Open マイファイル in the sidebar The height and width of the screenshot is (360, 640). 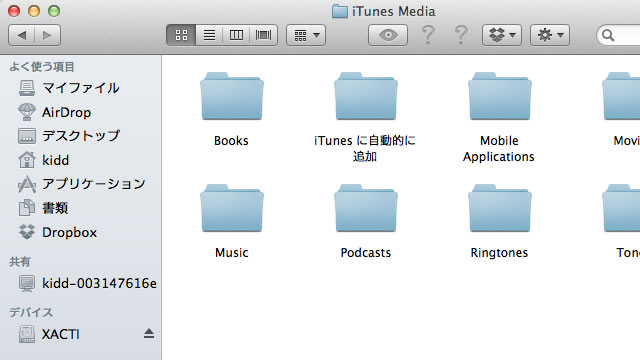(x=80, y=88)
